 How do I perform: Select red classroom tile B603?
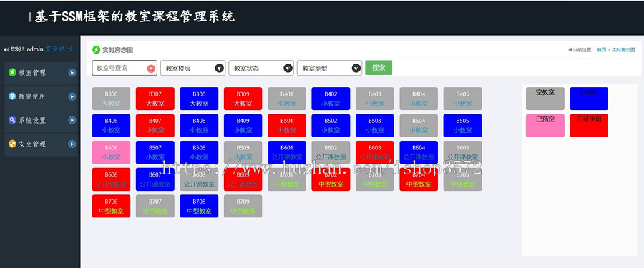pos(375,152)
